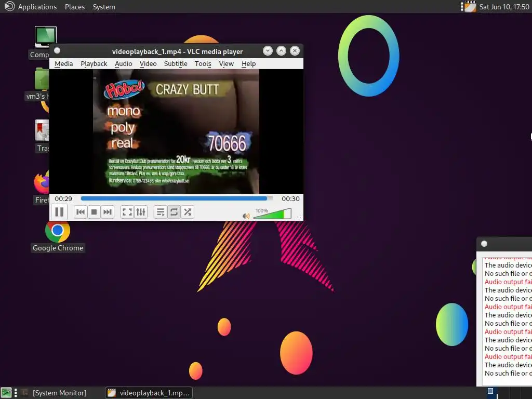Open the Playback menu

point(94,64)
